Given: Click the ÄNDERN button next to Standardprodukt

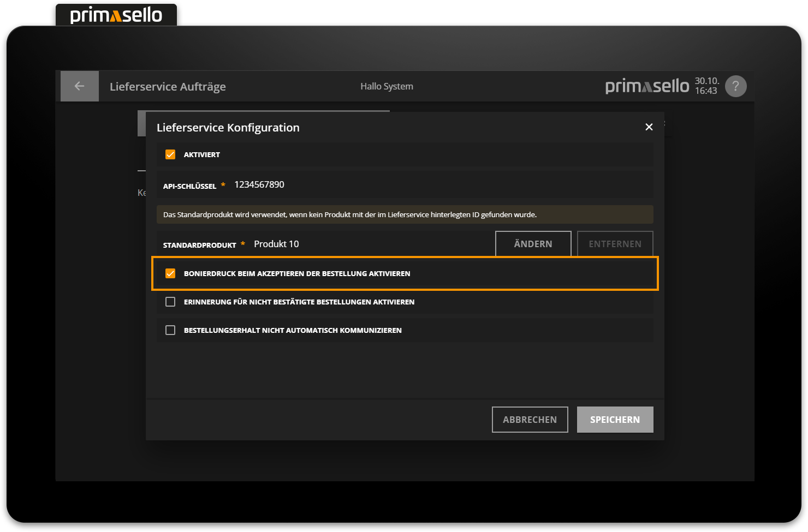Looking at the screenshot, I should pyautogui.click(x=533, y=243).
